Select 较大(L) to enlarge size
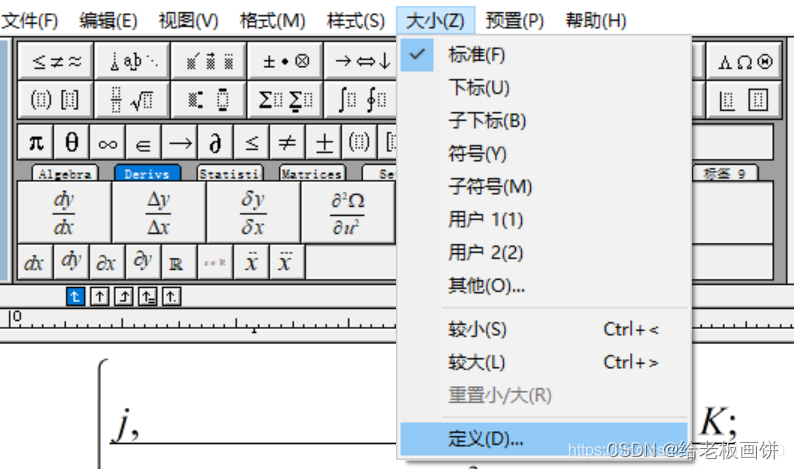Viewport: 794px width, 469px height. coord(544,363)
